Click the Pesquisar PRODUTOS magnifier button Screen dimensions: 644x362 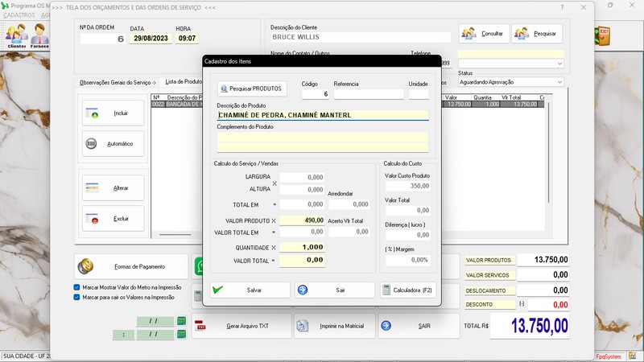point(252,88)
